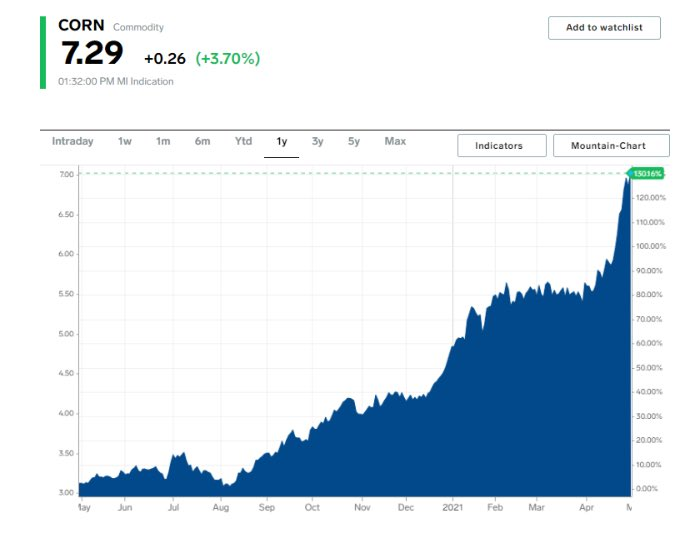Open the Indicators dropdown
This screenshot has width=695, height=536.
(502, 146)
